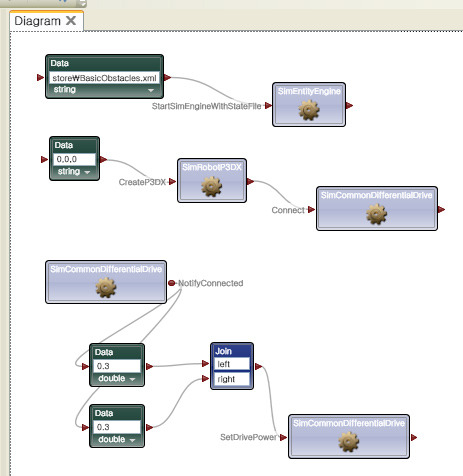Click the upper 0.3 value field
Image resolution: width=463 pixels, height=476 pixels.
(x=117, y=366)
